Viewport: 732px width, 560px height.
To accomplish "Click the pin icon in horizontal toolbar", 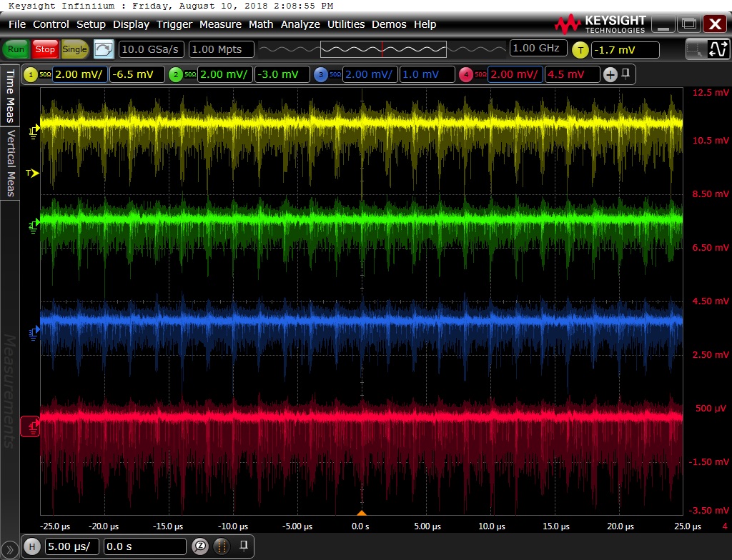I will pos(244,546).
